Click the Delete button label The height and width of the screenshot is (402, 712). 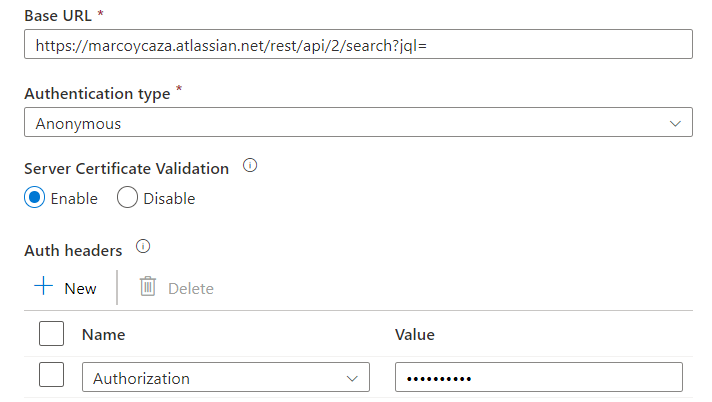[191, 288]
